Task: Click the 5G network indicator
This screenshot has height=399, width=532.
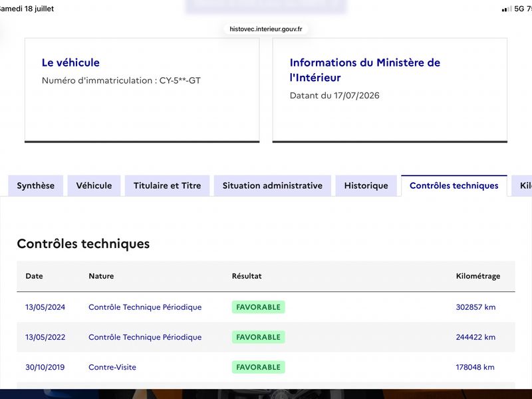Action: click(519, 9)
